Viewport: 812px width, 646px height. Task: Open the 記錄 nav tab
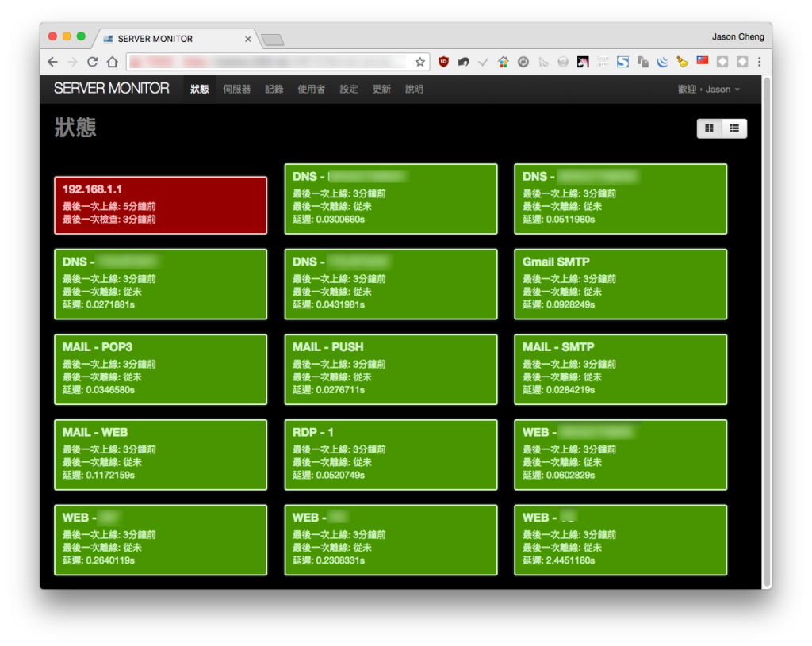(274, 89)
